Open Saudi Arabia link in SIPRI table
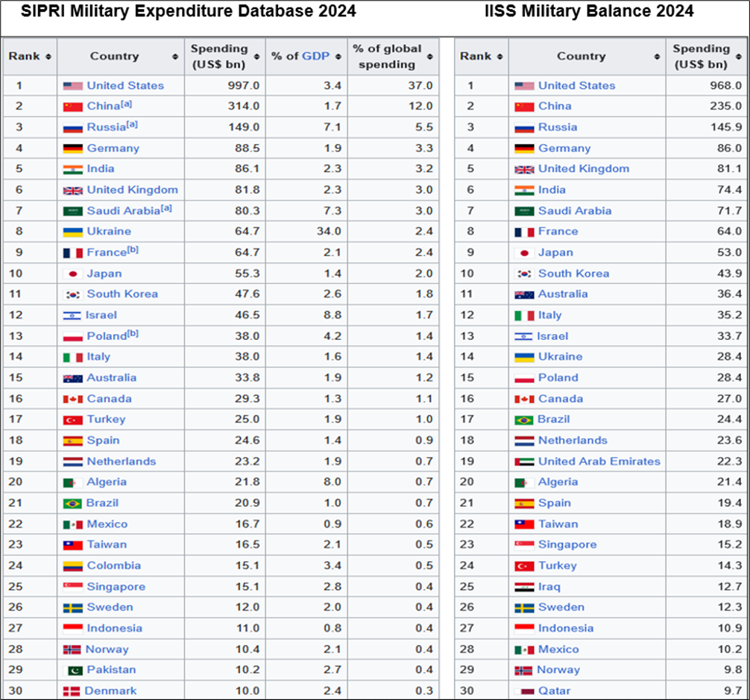 coord(124,211)
